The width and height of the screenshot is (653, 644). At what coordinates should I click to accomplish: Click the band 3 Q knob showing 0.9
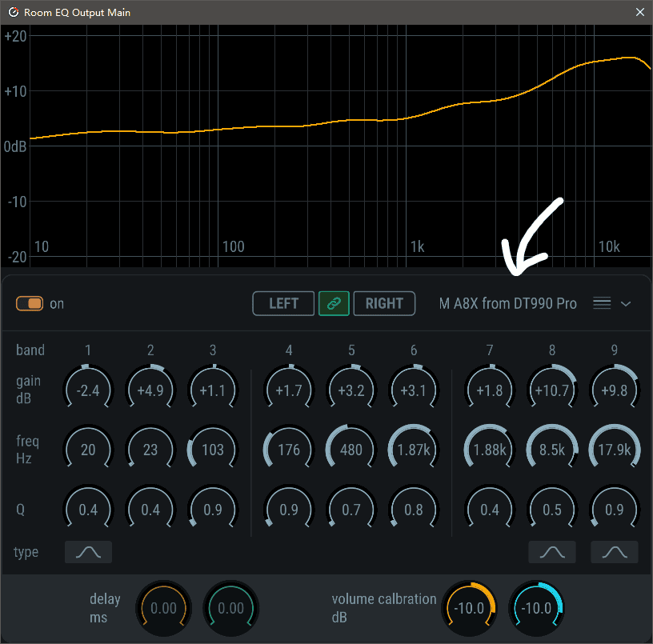click(x=213, y=510)
